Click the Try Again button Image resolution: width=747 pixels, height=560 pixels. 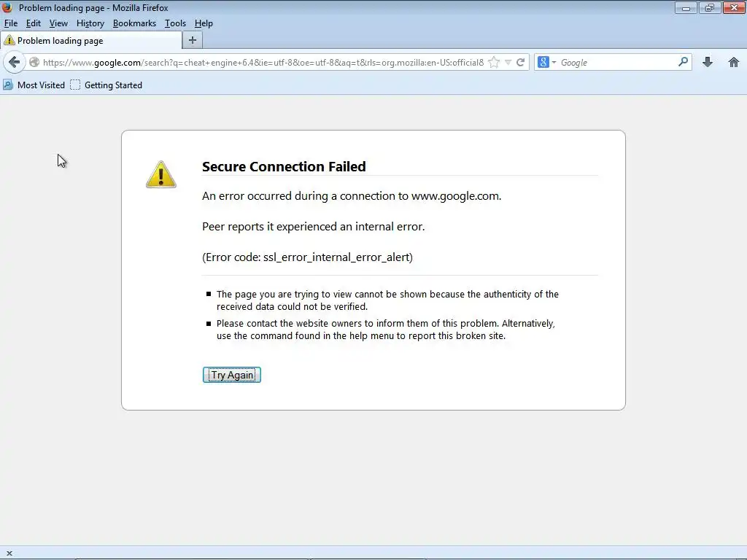coord(232,375)
